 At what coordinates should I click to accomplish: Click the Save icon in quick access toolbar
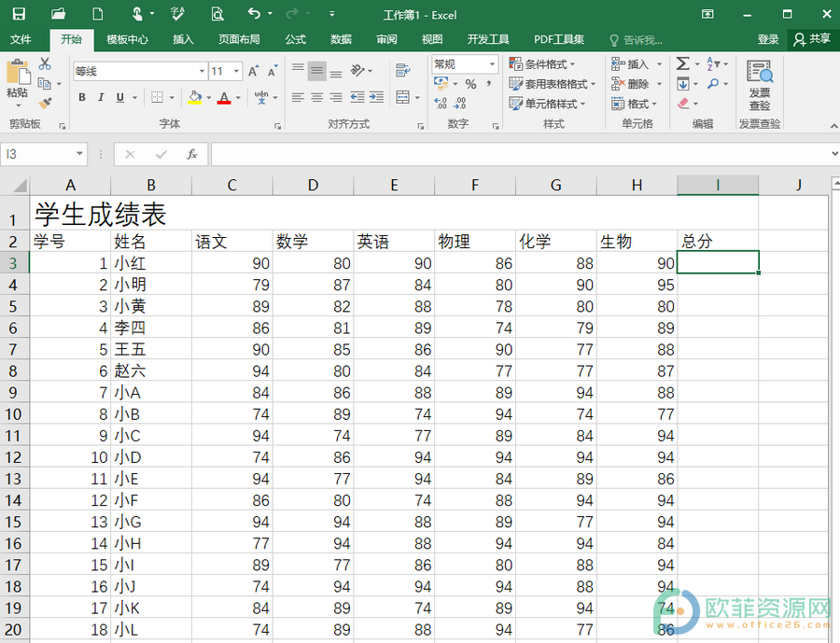19,14
